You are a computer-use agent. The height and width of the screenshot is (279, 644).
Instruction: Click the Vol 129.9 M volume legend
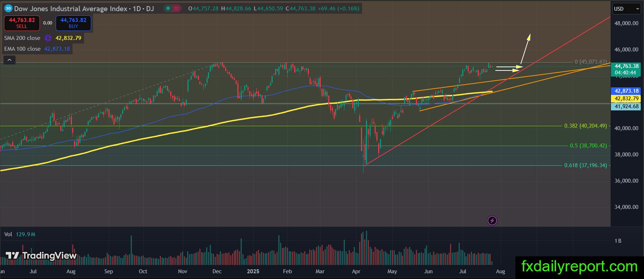[20, 234]
